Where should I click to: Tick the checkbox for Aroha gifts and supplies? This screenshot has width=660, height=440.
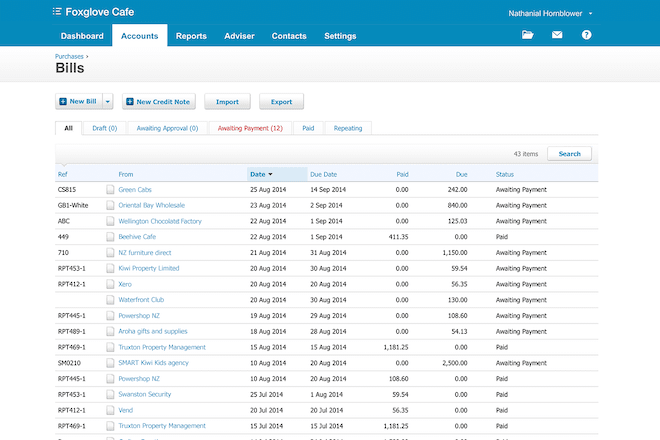(110, 331)
